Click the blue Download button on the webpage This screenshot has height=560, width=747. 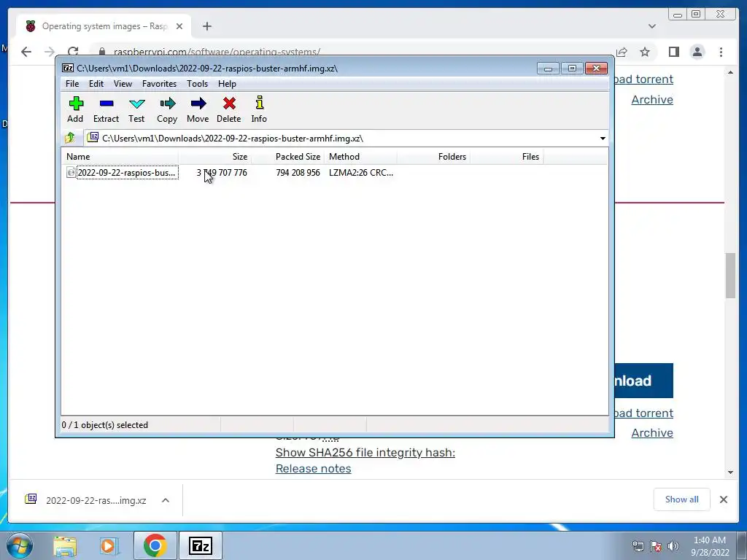pyautogui.click(x=643, y=381)
